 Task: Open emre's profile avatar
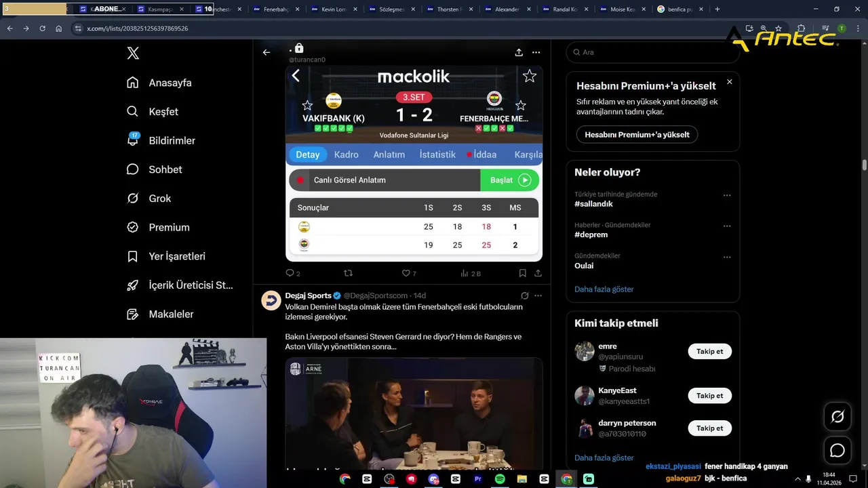point(585,351)
